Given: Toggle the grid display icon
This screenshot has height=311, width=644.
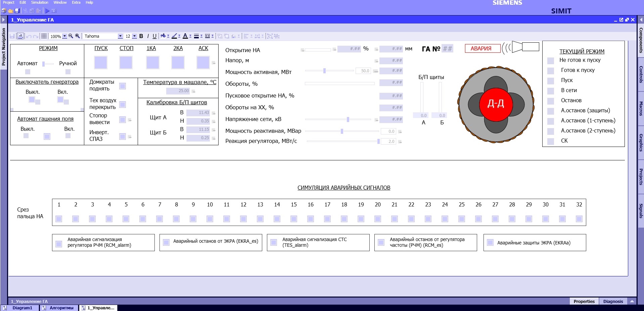Looking at the screenshot, I should (x=44, y=36).
